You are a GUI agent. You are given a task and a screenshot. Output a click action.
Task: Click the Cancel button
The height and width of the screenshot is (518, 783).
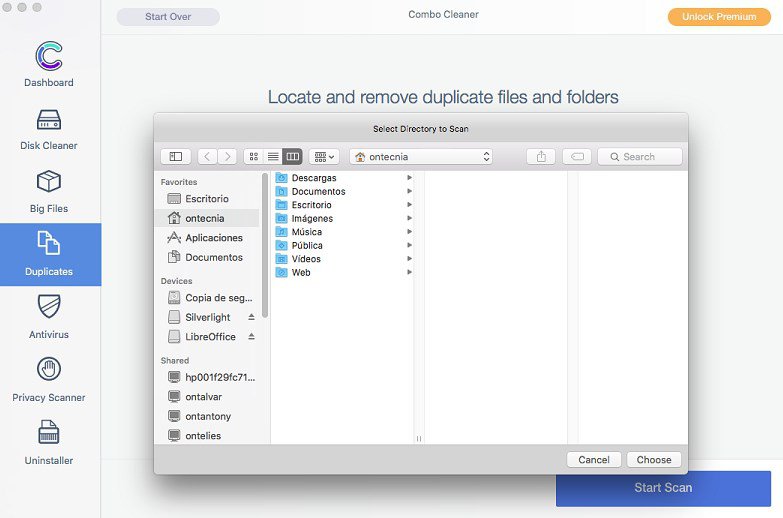(594, 460)
